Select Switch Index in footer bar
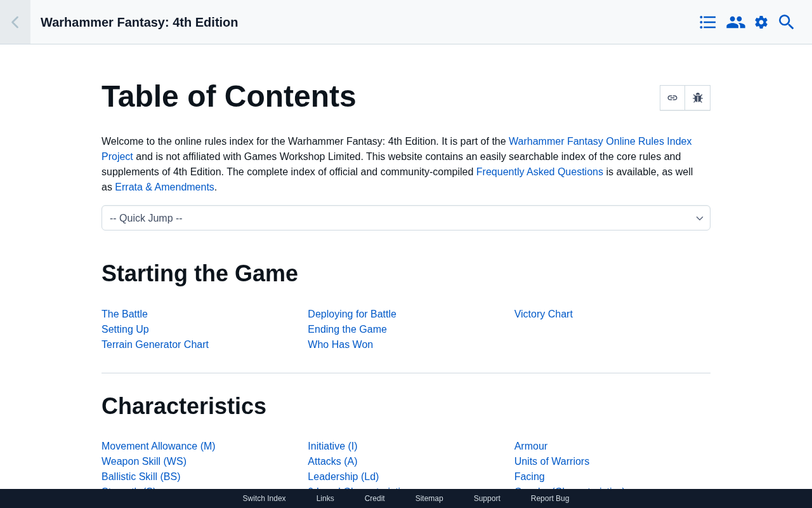The width and height of the screenshot is (812, 508). [264, 498]
